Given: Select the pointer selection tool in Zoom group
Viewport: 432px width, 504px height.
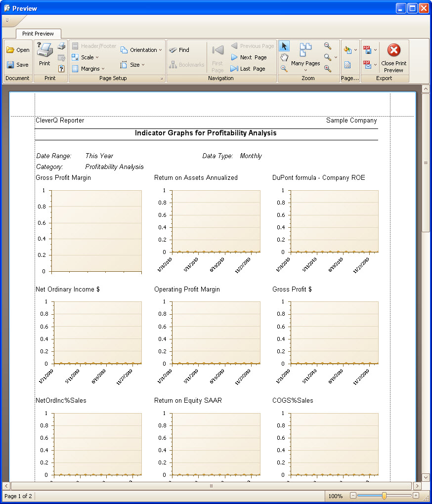Looking at the screenshot, I should point(284,46).
